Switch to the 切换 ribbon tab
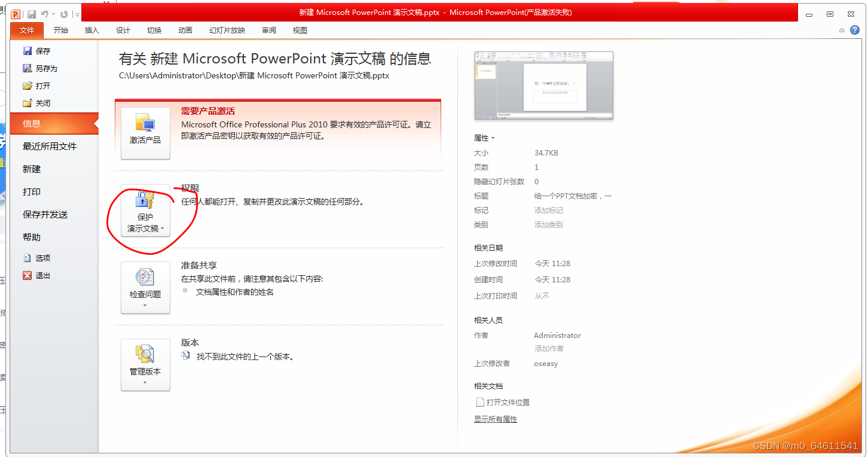Screen dimensions: 868x457 click(x=154, y=31)
